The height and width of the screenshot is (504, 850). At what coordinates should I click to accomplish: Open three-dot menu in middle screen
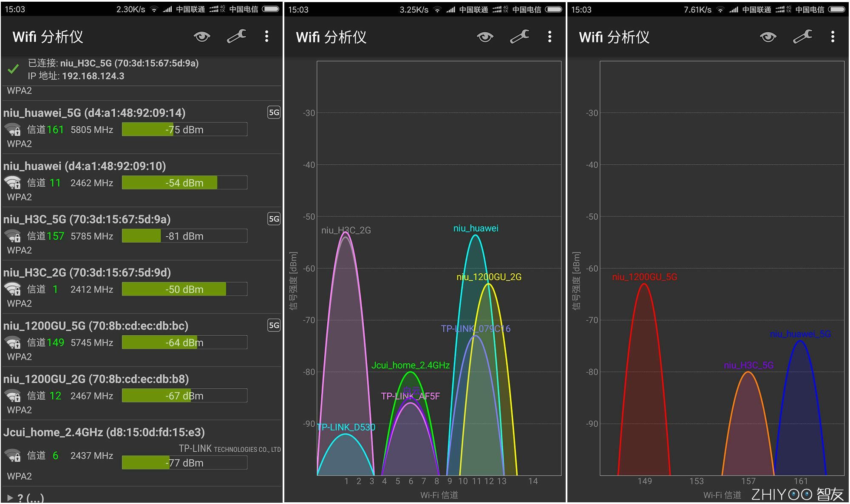click(x=550, y=37)
